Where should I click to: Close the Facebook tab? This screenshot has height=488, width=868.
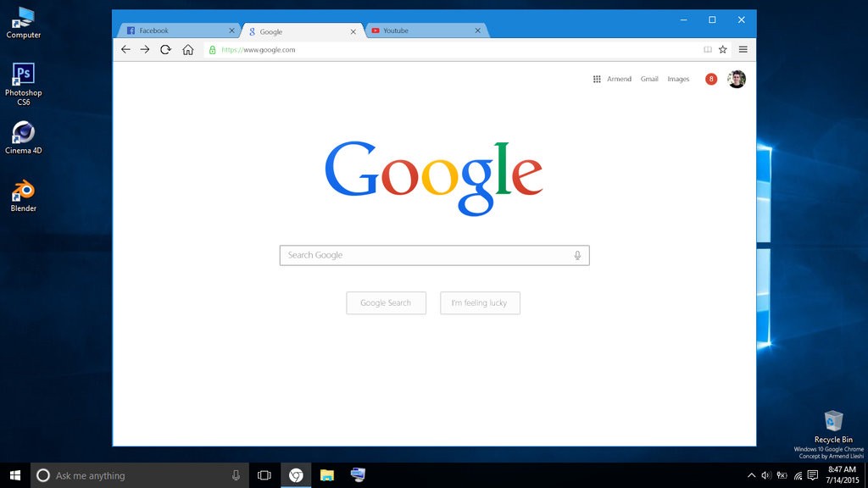[232, 30]
